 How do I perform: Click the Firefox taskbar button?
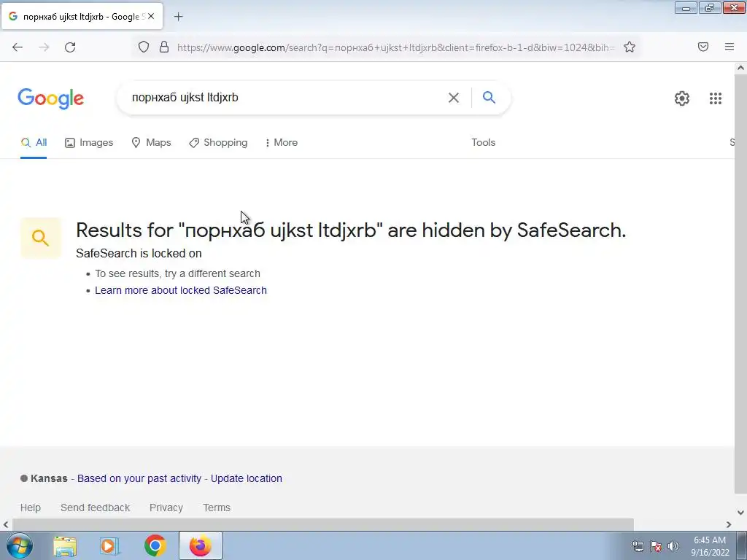201,545
